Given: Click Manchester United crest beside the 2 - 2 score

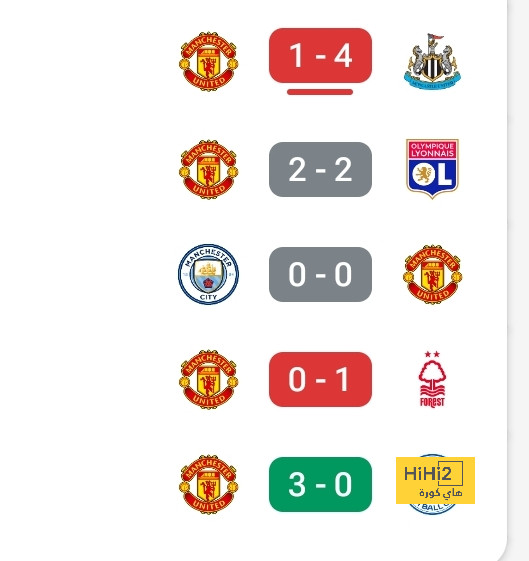Looking at the screenshot, I should [x=209, y=169].
